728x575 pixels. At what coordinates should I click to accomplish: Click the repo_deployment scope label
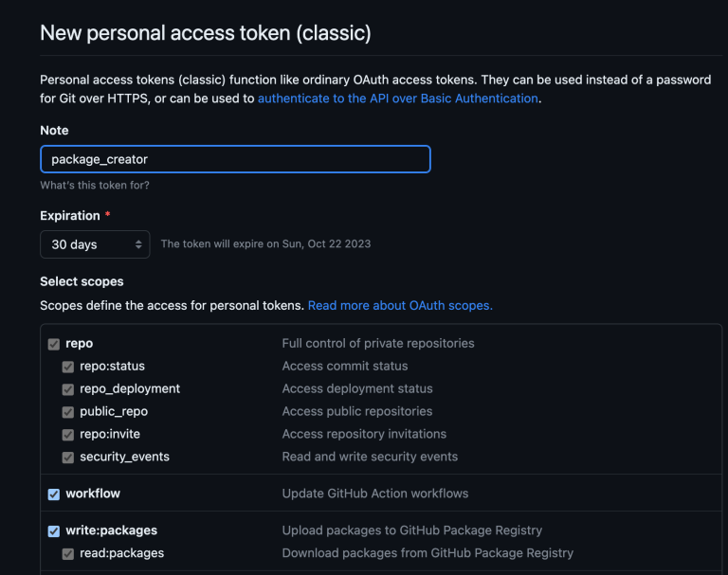(130, 388)
